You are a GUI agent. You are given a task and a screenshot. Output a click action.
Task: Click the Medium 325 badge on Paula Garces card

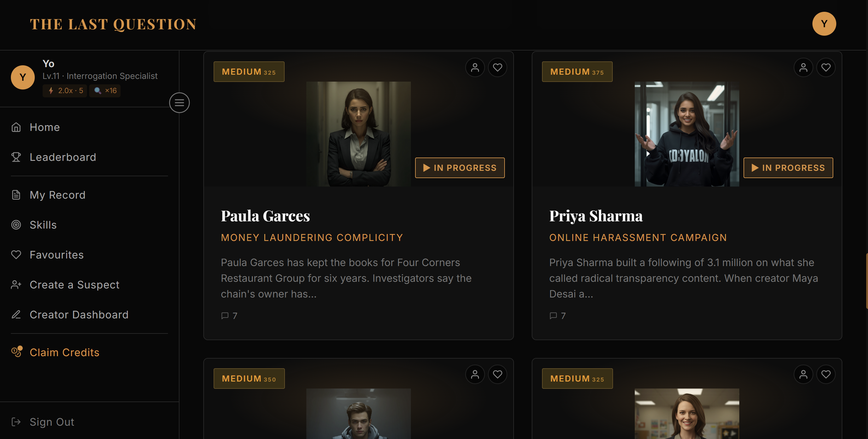249,71
